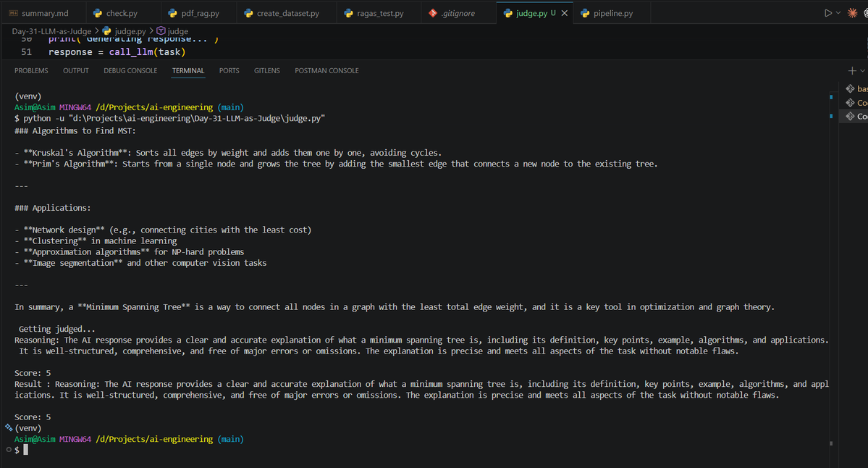The image size is (868, 468).
Task: Select the highlighted Co terminal entry
Action: coord(854,117)
